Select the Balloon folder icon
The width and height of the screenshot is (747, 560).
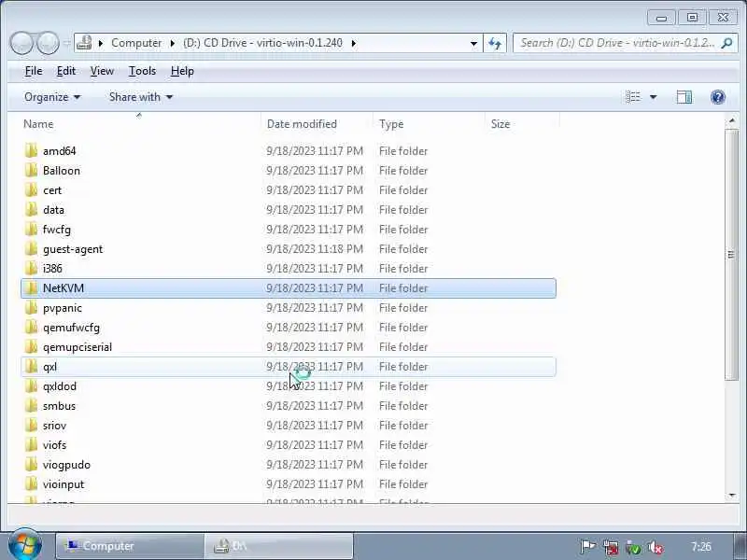pos(31,171)
